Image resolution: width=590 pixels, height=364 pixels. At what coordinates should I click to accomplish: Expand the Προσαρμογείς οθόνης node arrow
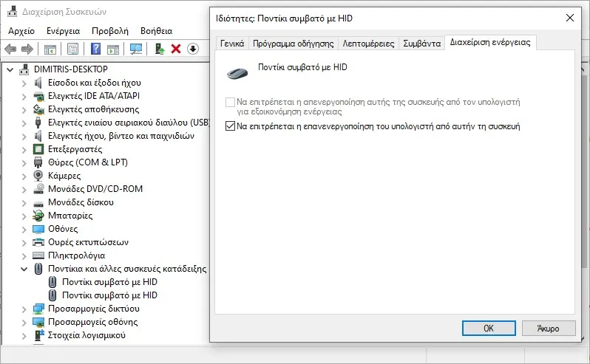[24, 323]
